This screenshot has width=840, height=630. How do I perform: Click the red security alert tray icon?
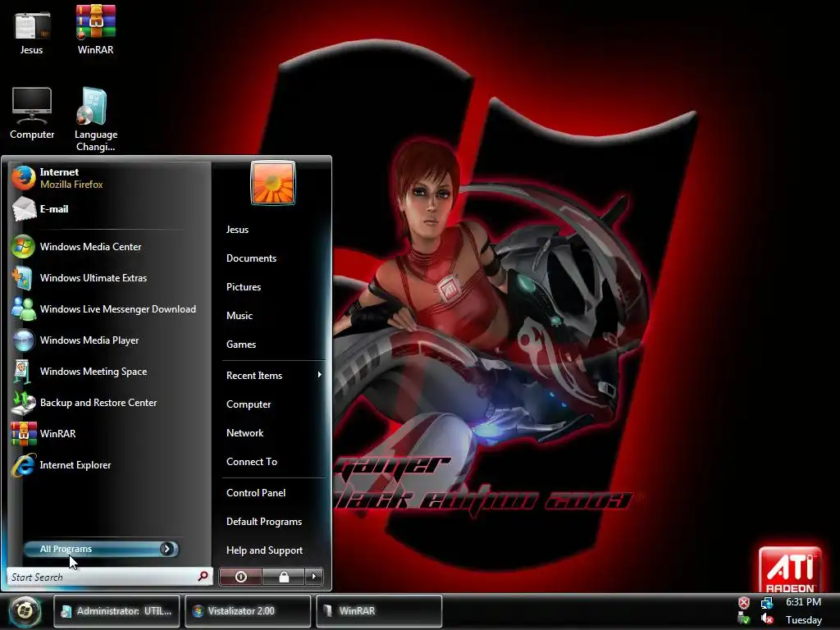pos(744,603)
